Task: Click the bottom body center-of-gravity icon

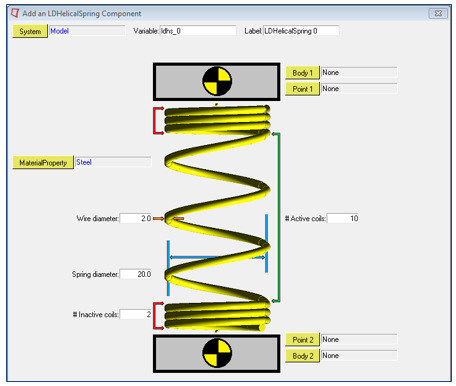Action: click(217, 353)
